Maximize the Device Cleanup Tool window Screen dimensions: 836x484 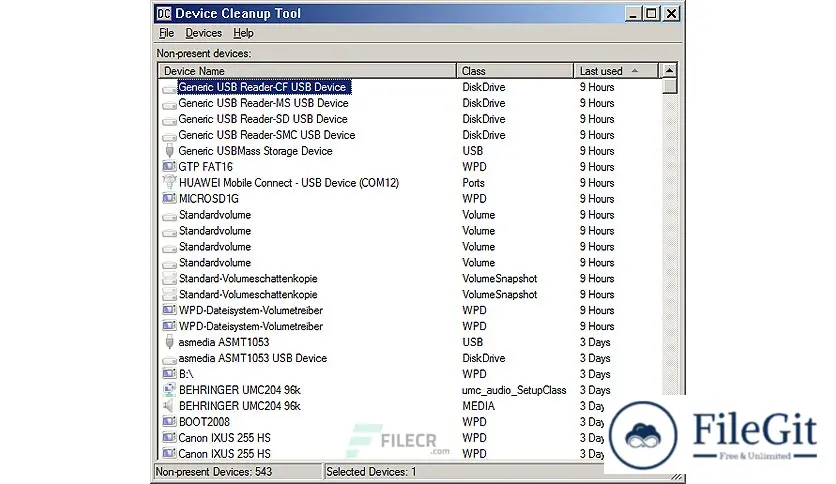pyautogui.click(x=651, y=14)
